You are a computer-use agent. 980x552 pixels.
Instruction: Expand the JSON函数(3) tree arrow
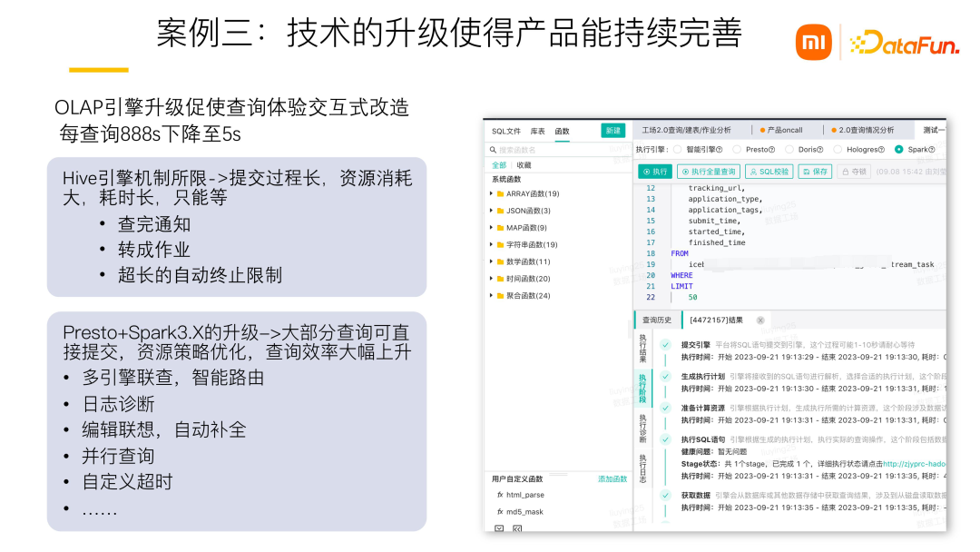coord(491,211)
